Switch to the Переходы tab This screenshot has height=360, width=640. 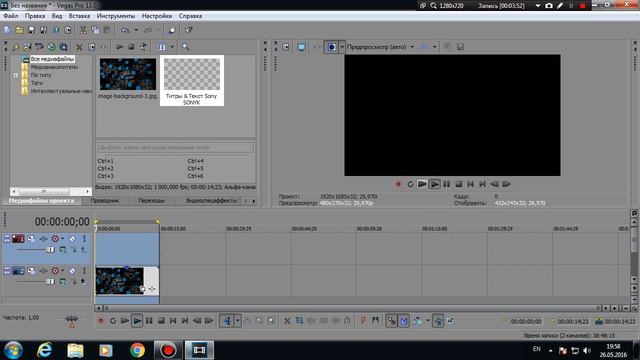(x=151, y=201)
